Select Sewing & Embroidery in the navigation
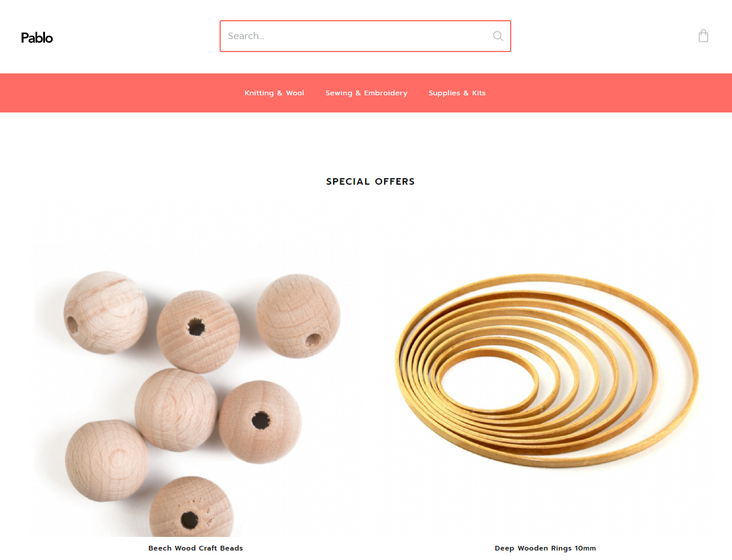Viewport: 732px width, 560px height. (366, 93)
